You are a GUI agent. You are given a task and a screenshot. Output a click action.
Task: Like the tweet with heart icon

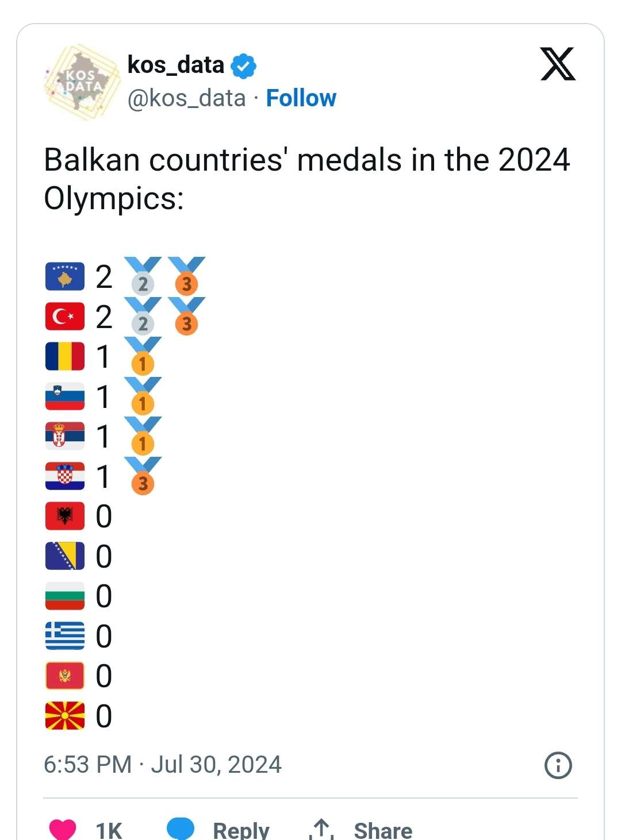coord(63,829)
